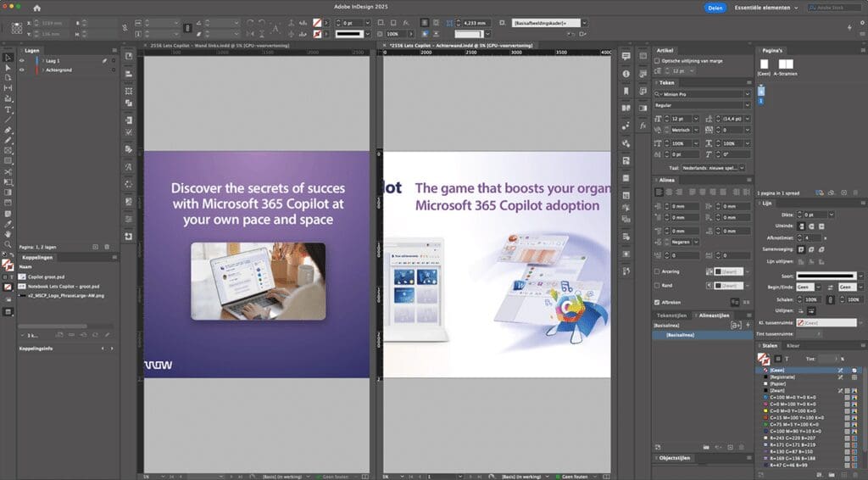868x480 pixels.
Task: Select Copilot groot.psd in Koppelingen list
Action: click(x=44, y=276)
